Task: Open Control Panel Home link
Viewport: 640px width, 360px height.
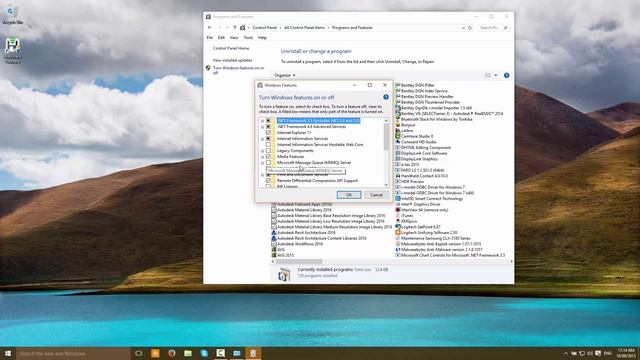Action: tap(231, 48)
